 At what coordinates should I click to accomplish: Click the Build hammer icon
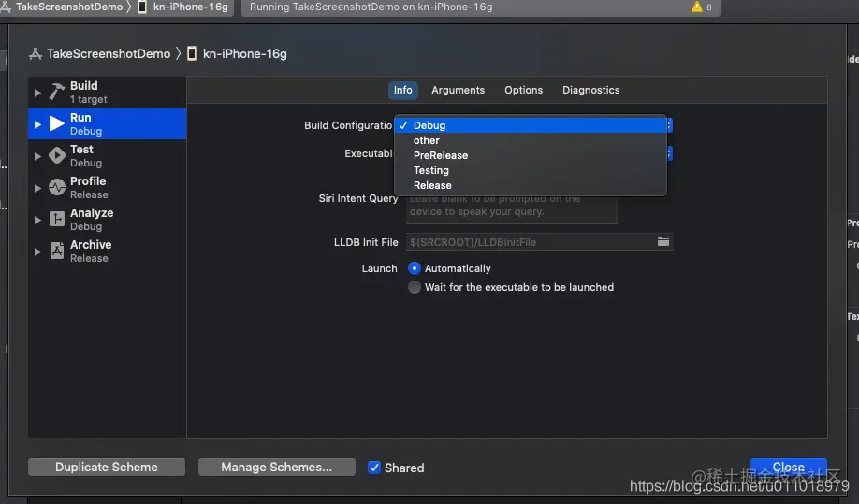pyautogui.click(x=56, y=92)
